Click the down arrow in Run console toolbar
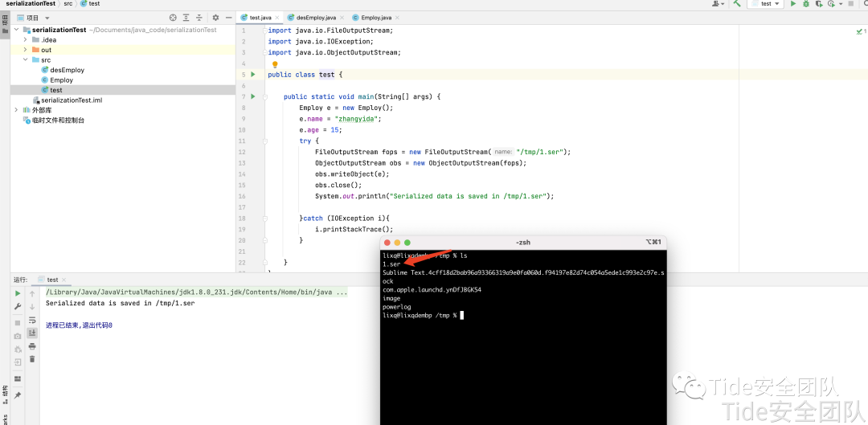Viewport: 868px width, 425px height. 32,307
